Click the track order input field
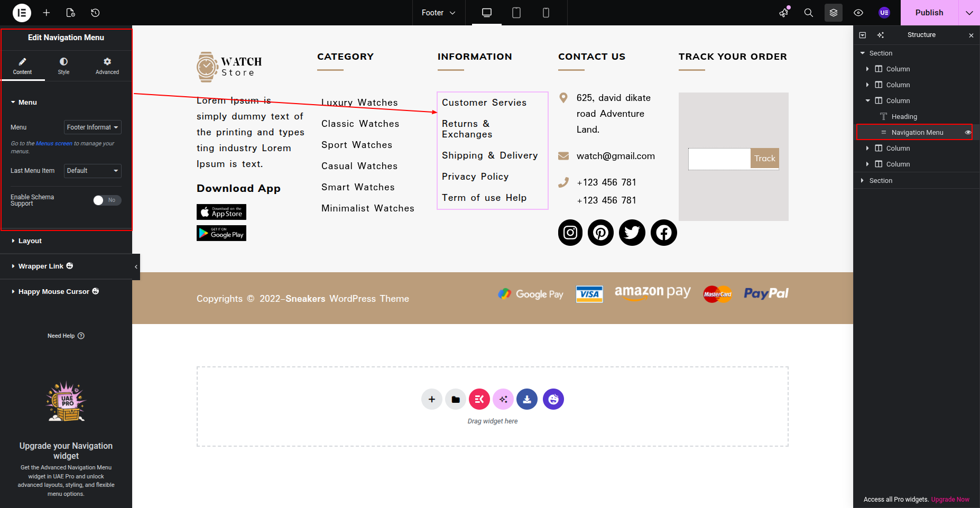This screenshot has height=508, width=980. tap(719, 159)
